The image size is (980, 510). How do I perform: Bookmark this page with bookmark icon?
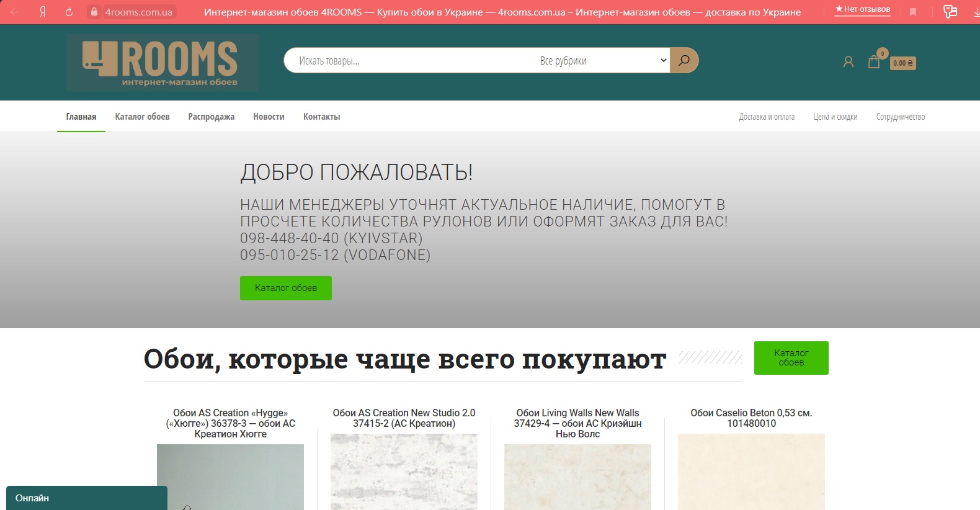pos(913,12)
